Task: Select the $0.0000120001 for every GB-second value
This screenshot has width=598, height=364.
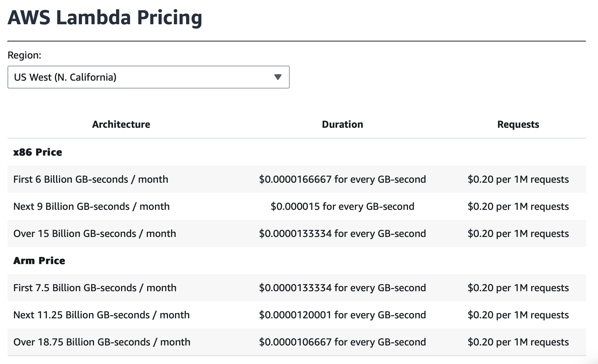Action: (342, 315)
